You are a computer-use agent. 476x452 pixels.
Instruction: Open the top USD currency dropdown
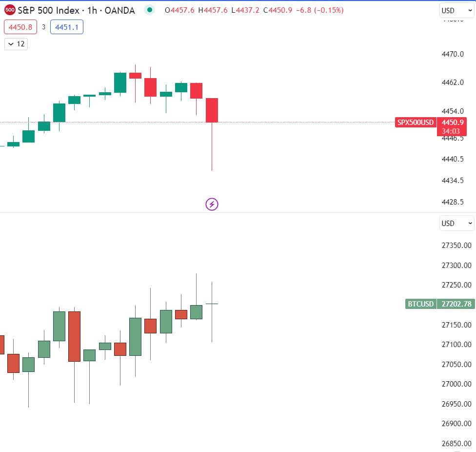[x=456, y=11]
